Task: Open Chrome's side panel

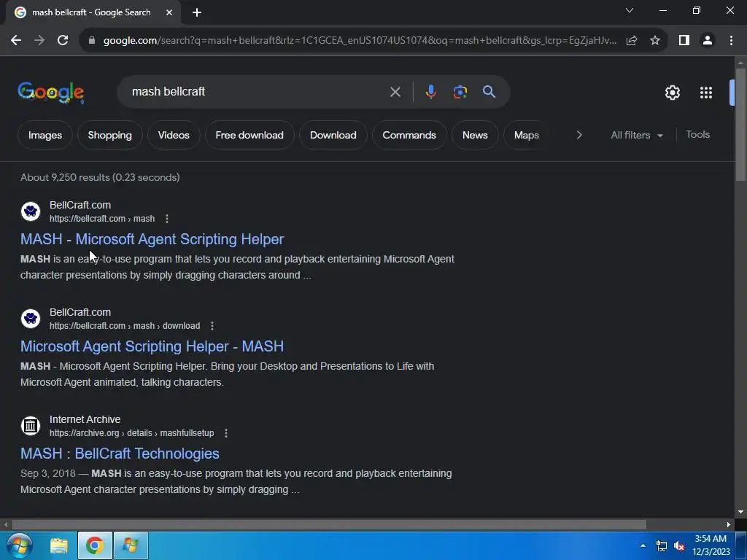Action: pos(684,41)
